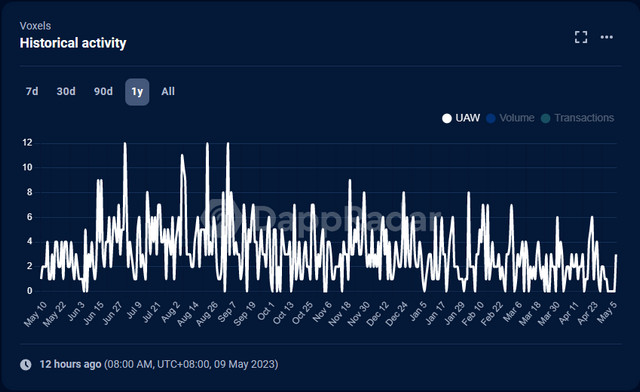Image resolution: width=640 pixels, height=392 pixels.
Task: Click the Jun 3 x-axis label
Action: pyautogui.click(x=76, y=312)
